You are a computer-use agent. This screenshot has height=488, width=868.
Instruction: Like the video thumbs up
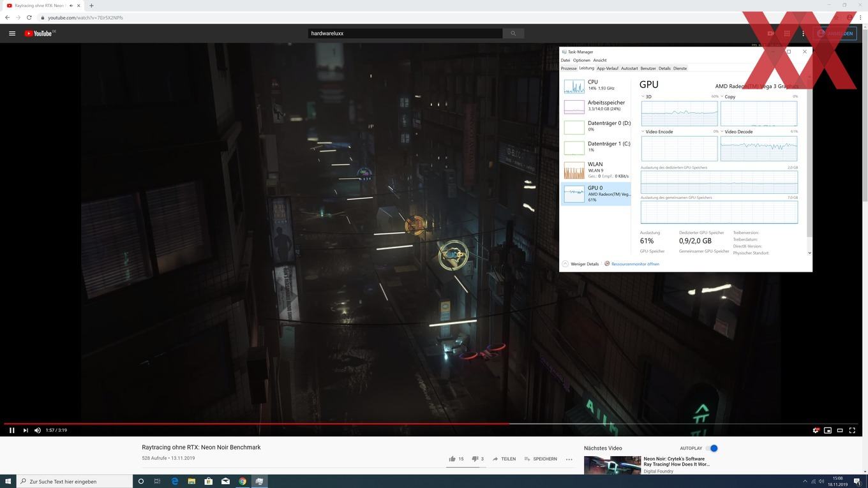(x=456, y=459)
